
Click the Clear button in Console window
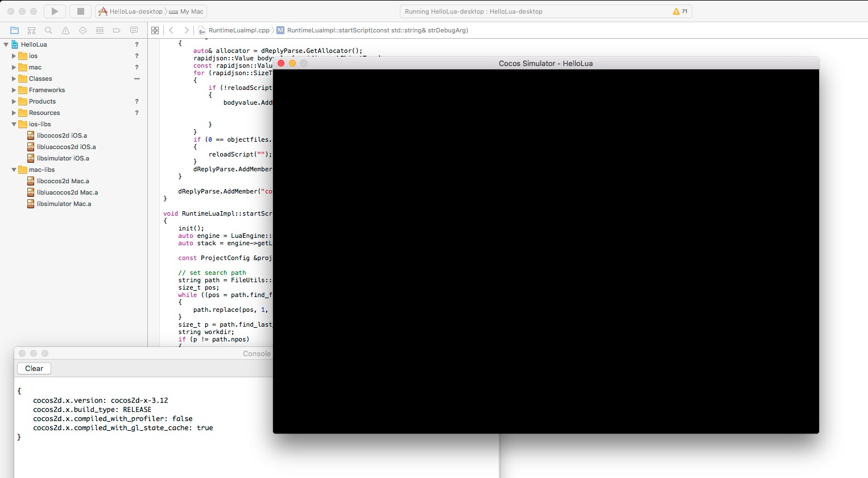point(34,369)
